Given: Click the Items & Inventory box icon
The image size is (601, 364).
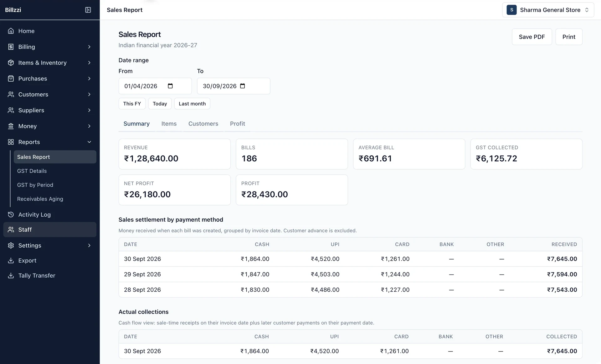Looking at the screenshot, I should [x=11, y=63].
